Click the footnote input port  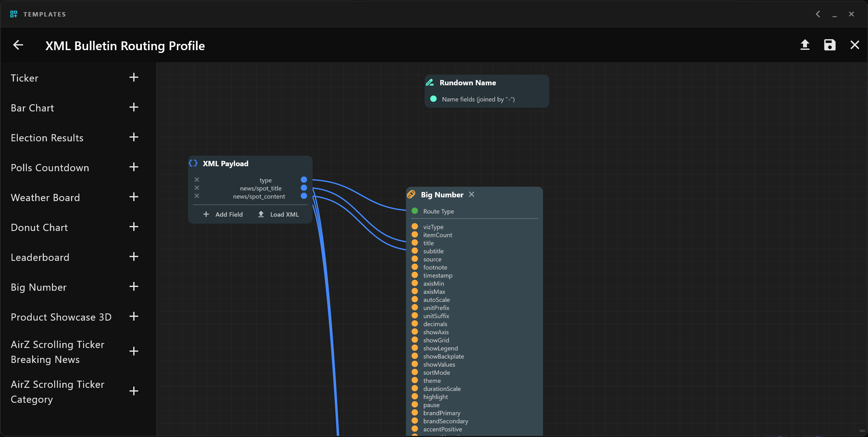[415, 267]
